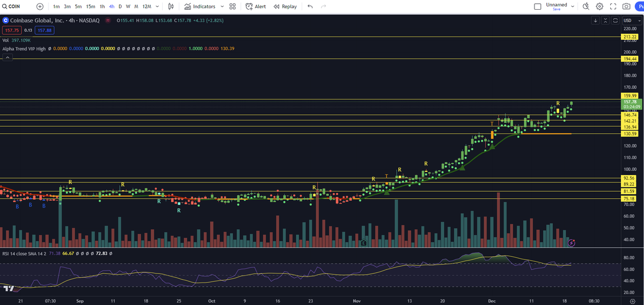Switch to the 15m interval

pos(91,6)
